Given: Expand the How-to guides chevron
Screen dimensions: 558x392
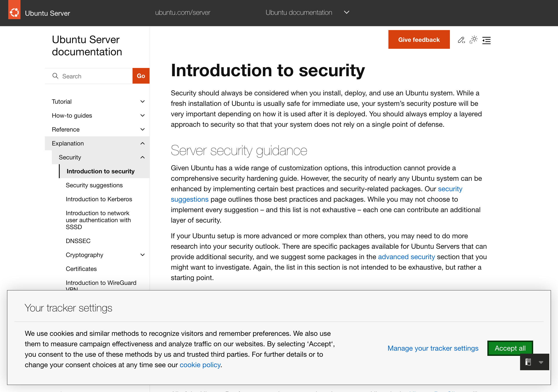Looking at the screenshot, I should click(143, 115).
